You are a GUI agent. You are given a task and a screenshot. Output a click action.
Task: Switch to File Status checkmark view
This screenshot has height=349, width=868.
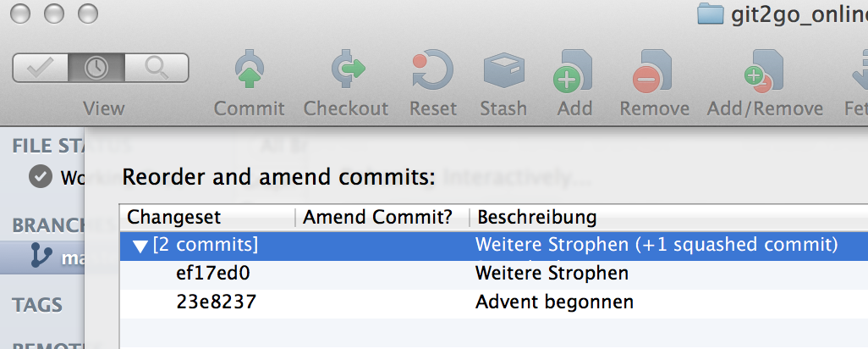pos(41,68)
